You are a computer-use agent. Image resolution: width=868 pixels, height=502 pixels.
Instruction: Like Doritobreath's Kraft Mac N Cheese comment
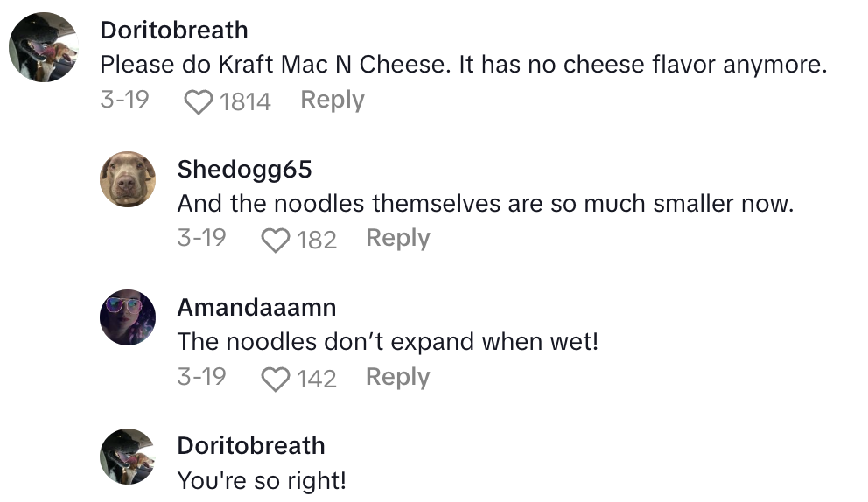(x=199, y=101)
